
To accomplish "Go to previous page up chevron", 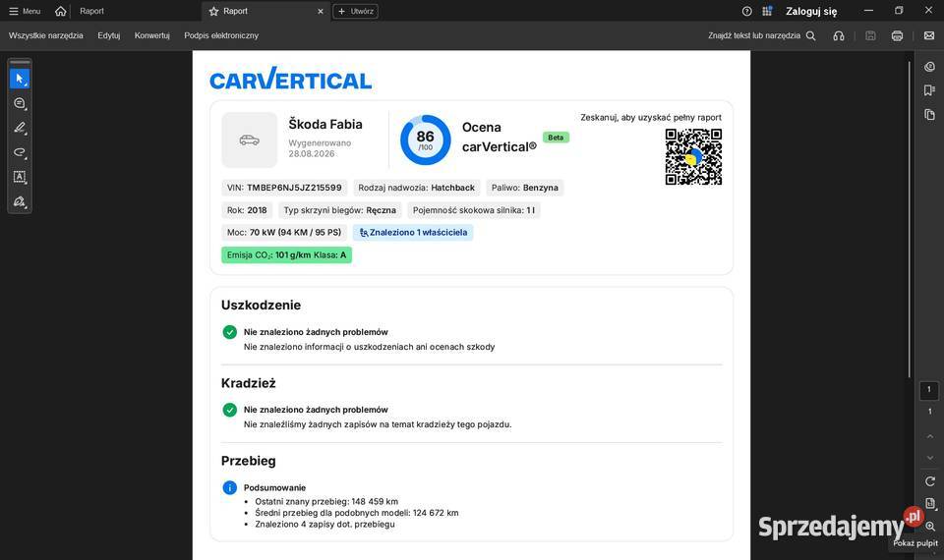I will 929,436.
